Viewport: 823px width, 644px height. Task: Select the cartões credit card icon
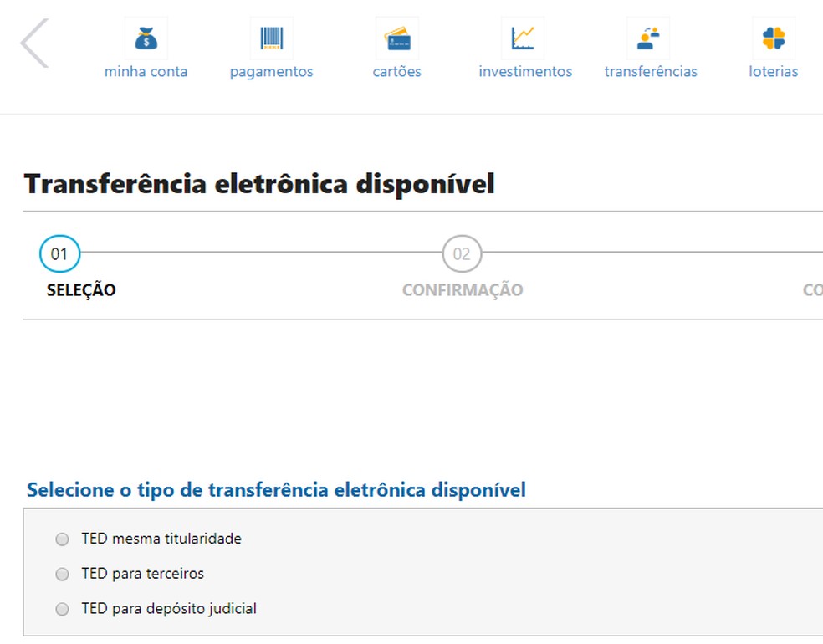point(396,37)
